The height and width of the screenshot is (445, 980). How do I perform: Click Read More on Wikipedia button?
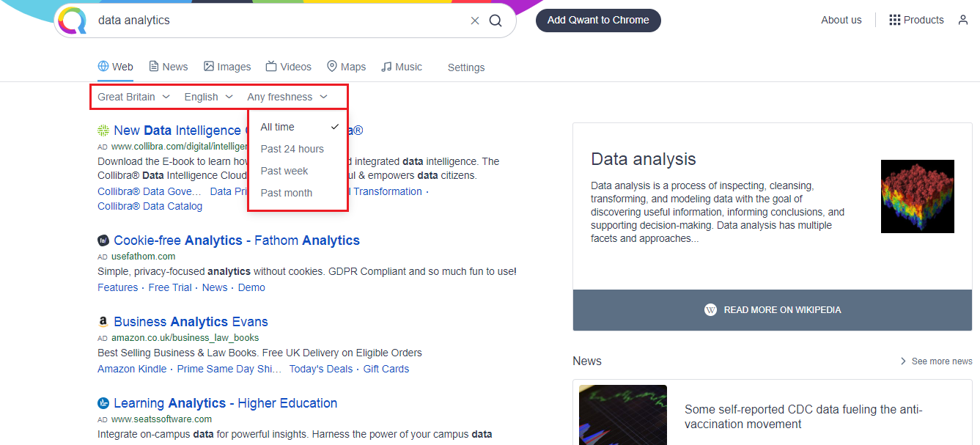(773, 310)
